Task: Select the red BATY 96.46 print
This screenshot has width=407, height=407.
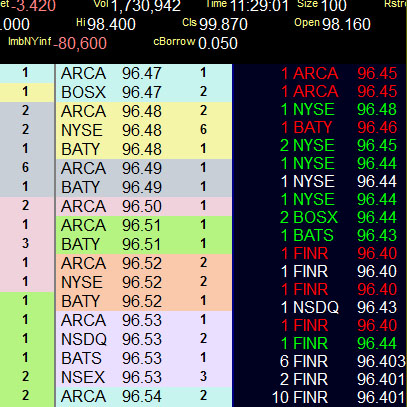Action: pyautogui.click(x=339, y=127)
